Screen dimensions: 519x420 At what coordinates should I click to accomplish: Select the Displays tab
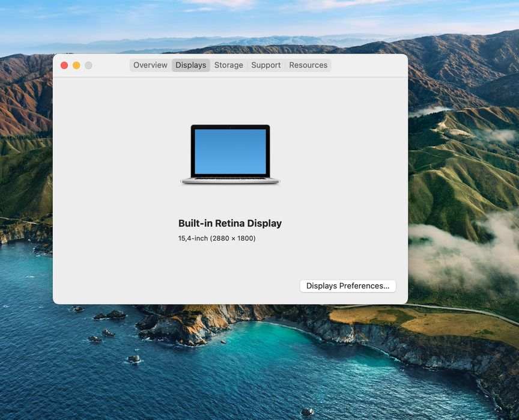tap(190, 65)
